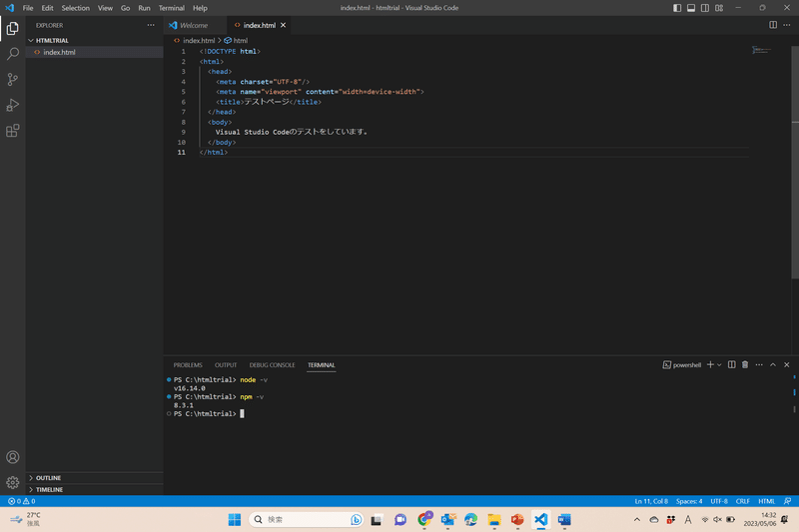
Task: Toggle secondary side bar layout icon
Action: (705, 8)
